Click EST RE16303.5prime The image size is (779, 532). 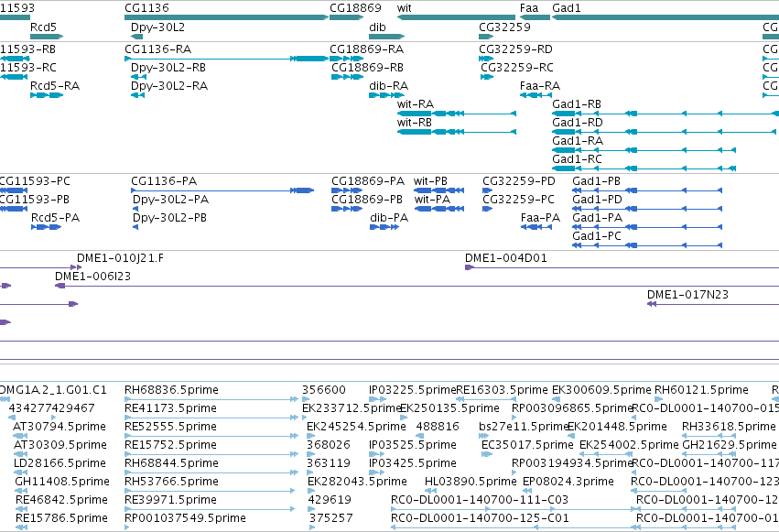pyautogui.click(x=502, y=390)
